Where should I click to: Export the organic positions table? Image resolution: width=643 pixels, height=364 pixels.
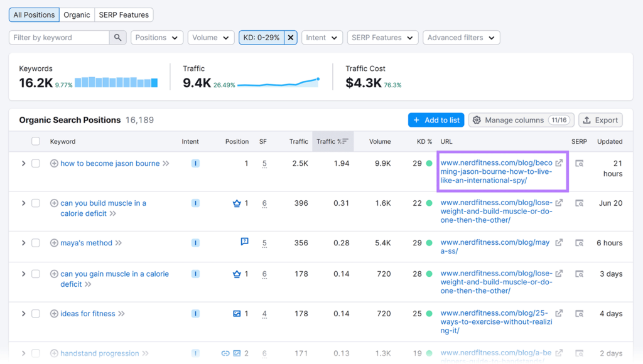[600, 120]
